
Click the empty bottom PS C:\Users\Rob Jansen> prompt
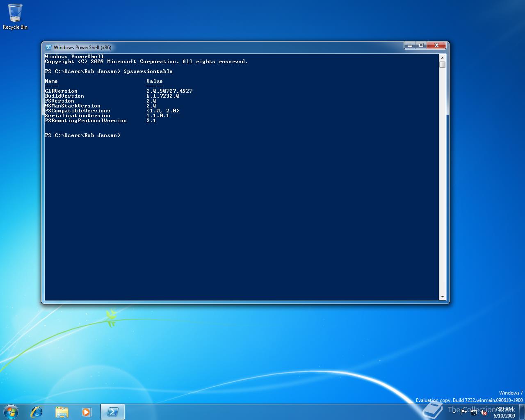82,135
